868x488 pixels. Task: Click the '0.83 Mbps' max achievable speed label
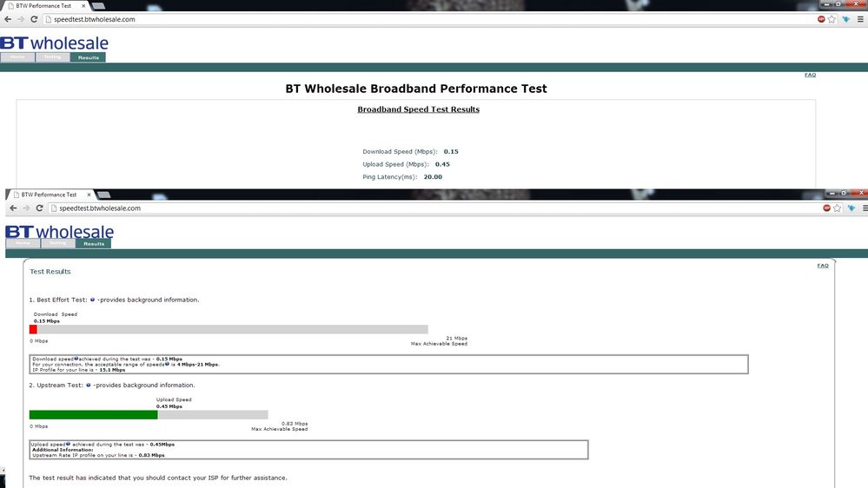[x=295, y=423]
